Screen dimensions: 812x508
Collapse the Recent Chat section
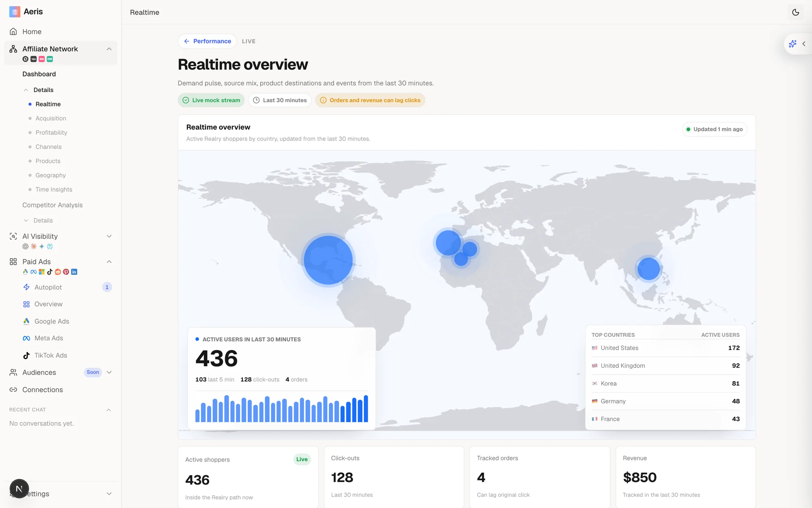pyautogui.click(x=108, y=410)
